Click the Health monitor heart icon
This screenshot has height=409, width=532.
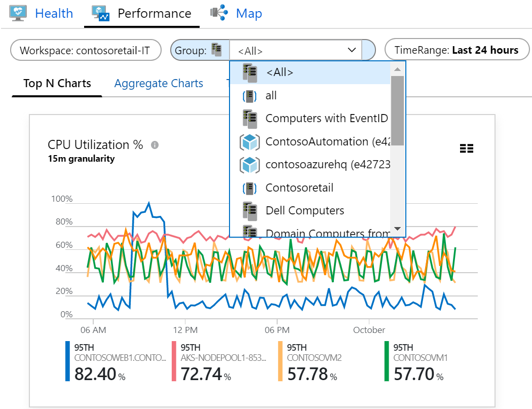point(18,14)
